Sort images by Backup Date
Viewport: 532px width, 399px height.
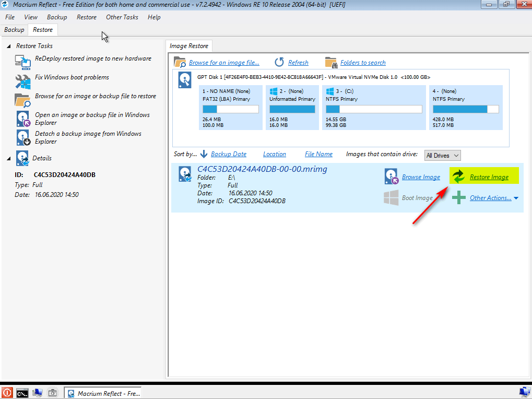coord(228,154)
